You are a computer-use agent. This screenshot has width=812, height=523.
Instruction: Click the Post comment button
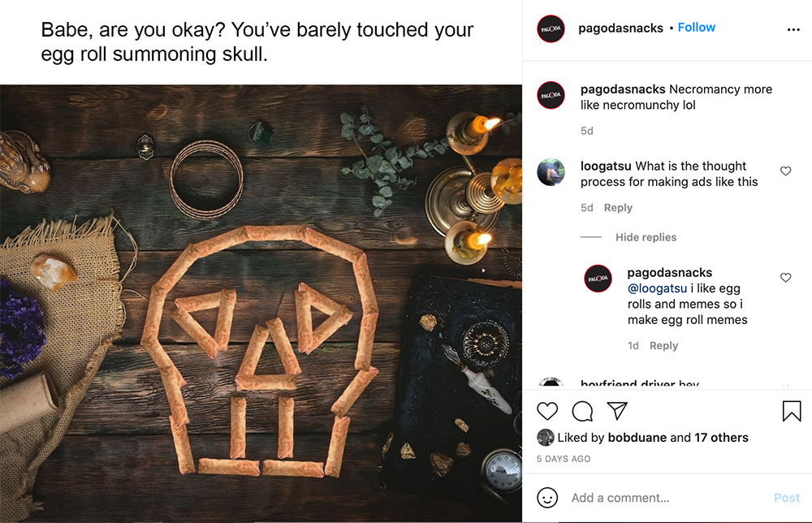point(787,498)
